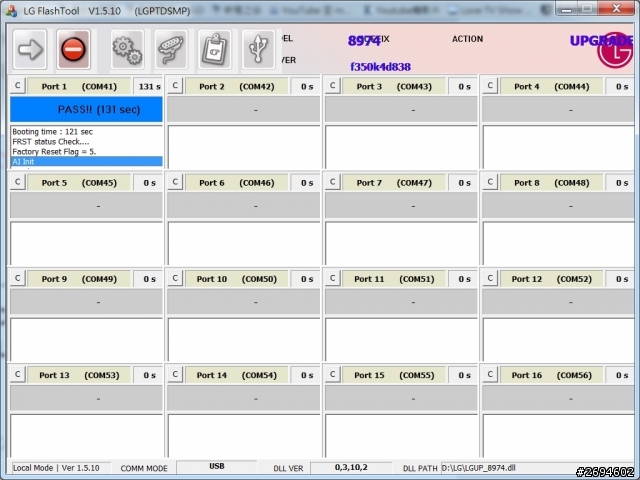Click the USB comm mode field

tap(217, 466)
